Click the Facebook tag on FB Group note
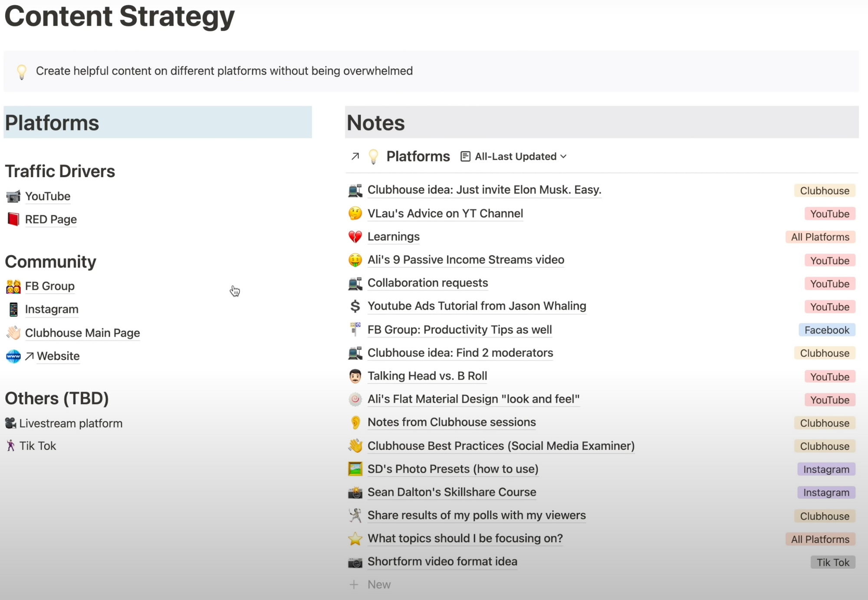Image resolution: width=868 pixels, height=600 pixels. point(826,330)
